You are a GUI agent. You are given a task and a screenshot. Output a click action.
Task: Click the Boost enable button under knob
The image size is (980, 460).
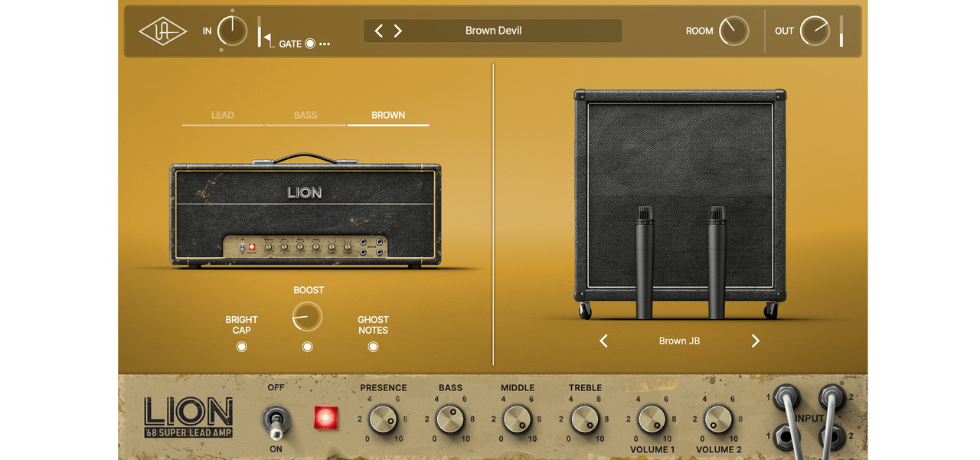pos(307,347)
